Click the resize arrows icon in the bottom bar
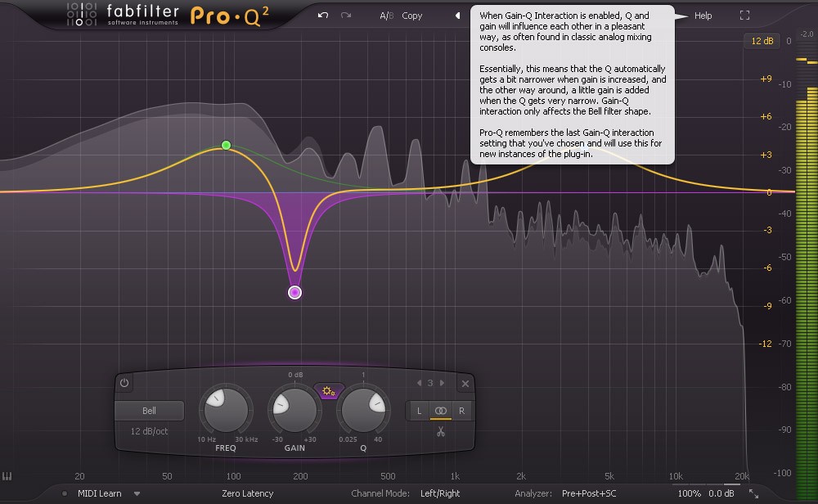Screen dimensions: 818x504 754,493
